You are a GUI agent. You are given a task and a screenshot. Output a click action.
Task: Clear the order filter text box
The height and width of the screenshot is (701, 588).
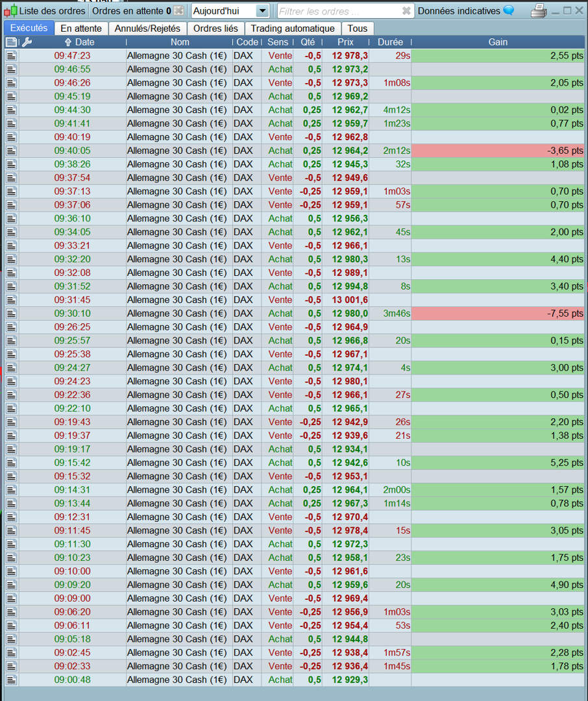(406, 11)
